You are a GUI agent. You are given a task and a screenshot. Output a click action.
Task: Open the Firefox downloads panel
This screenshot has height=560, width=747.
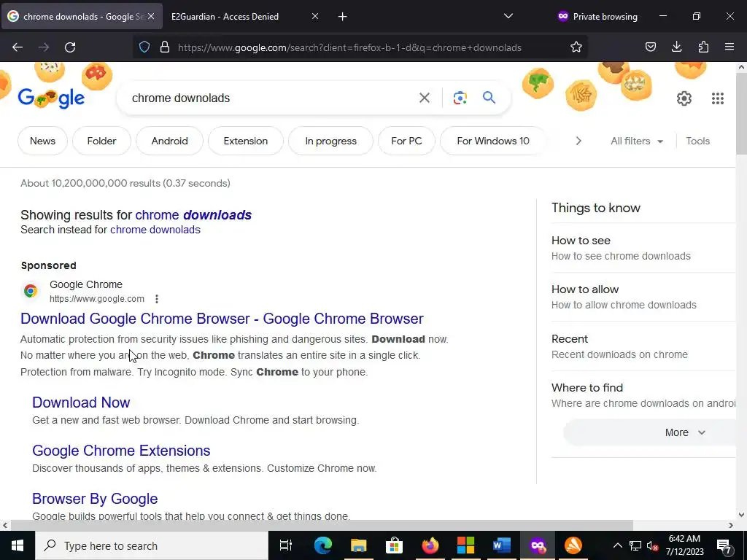point(676,47)
